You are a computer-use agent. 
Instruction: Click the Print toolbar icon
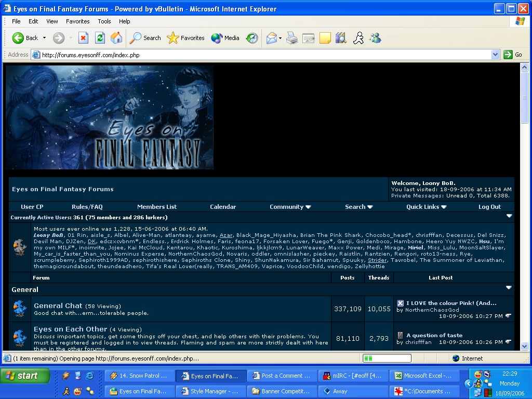pos(292,38)
